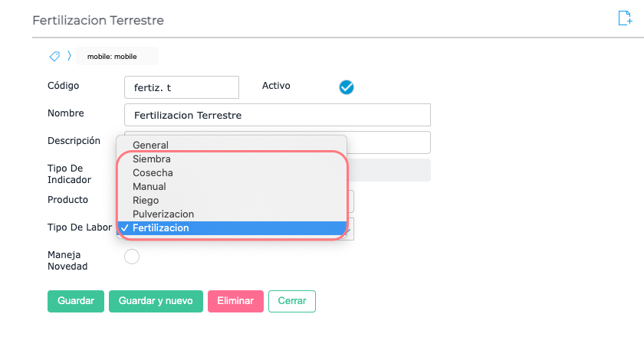The height and width of the screenshot is (350, 644).
Task: Enable the Maneja Novedad checkbox
Action: (x=132, y=257)
